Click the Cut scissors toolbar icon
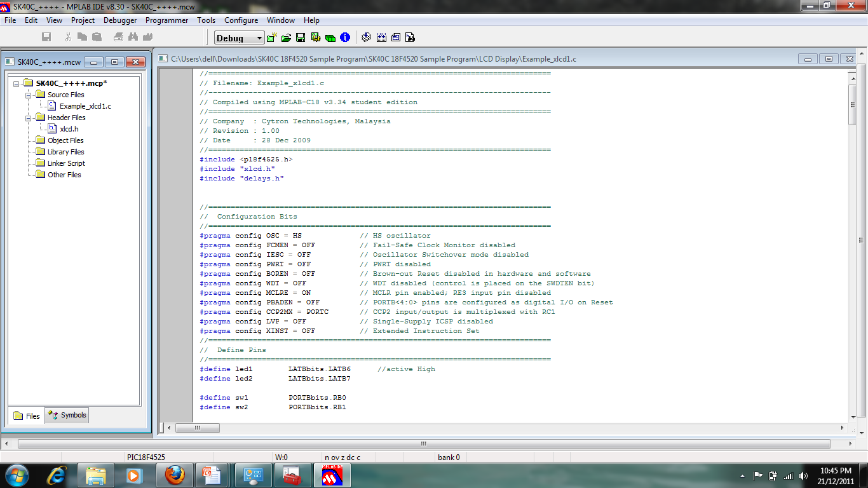Image resolution: width=868 pixels, height=488 pixels. [x=68, y=37]
